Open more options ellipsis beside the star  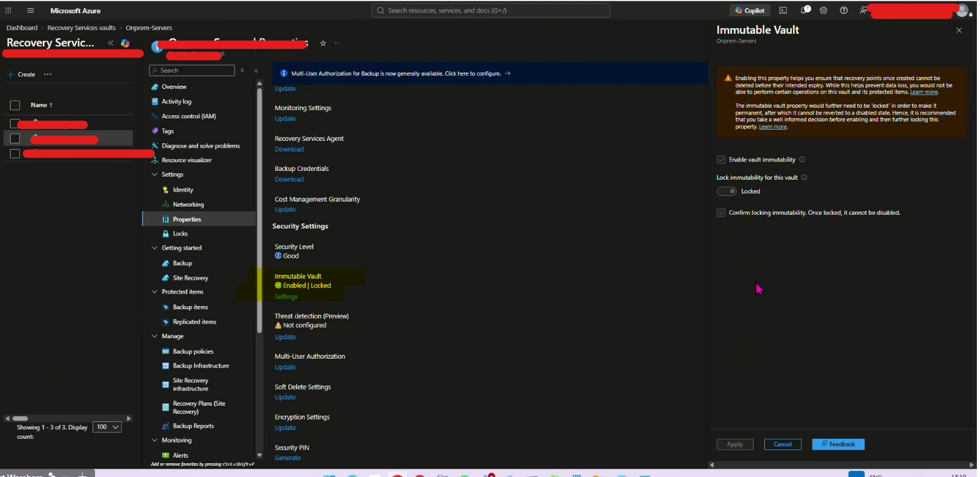(338, 43)
